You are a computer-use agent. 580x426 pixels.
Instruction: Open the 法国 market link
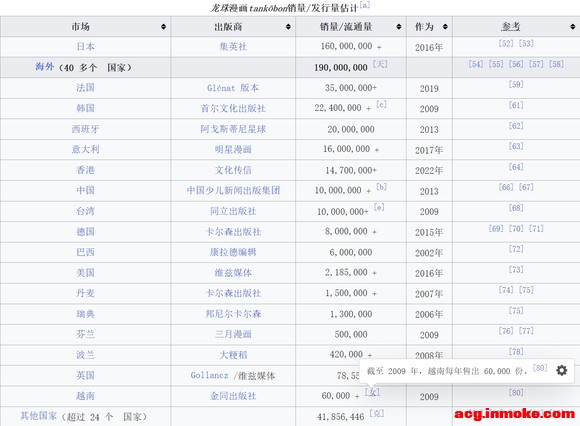(x=85, y=88)
